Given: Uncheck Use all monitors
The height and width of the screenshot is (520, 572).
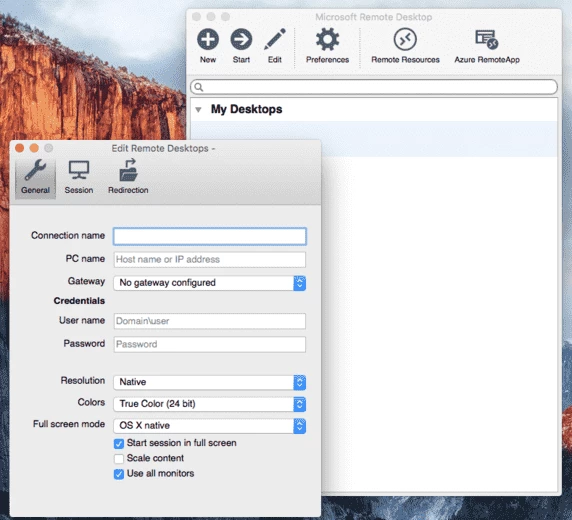Looking at the screenshot, I should (x=119, y=474).
